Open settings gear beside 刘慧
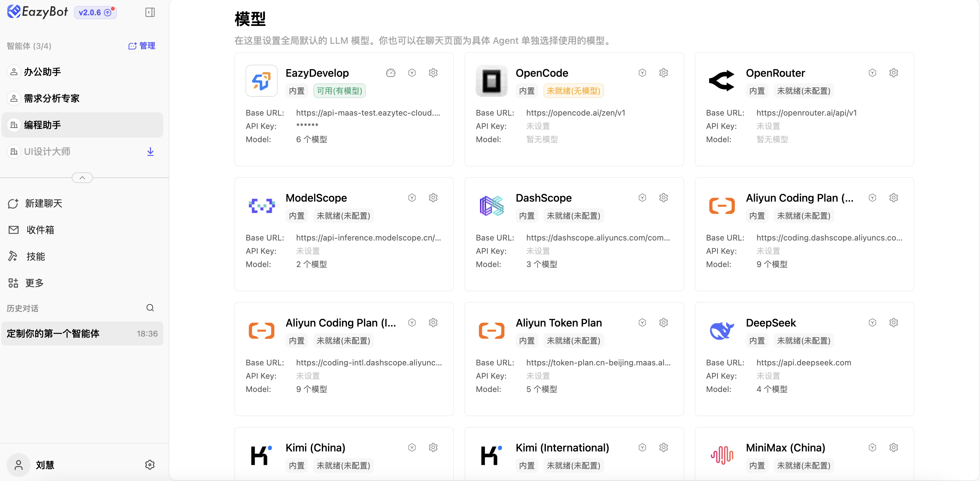 point(150,465)
